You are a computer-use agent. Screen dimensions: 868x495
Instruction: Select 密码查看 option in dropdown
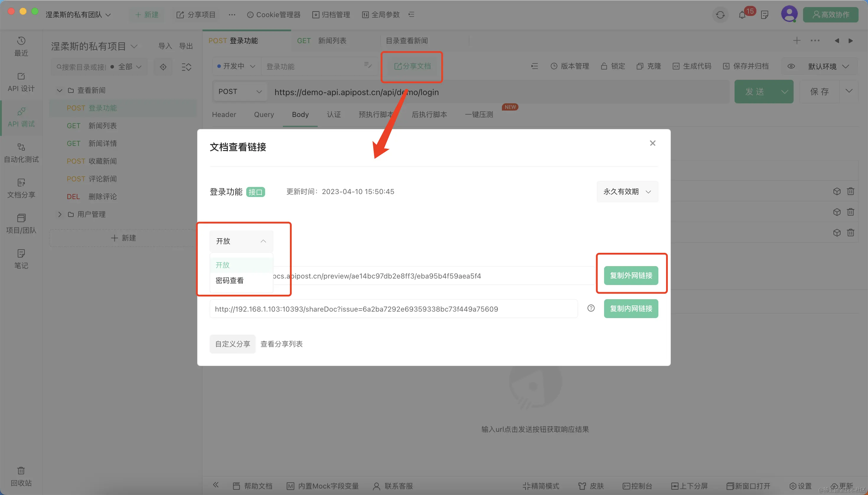point(230,281)
